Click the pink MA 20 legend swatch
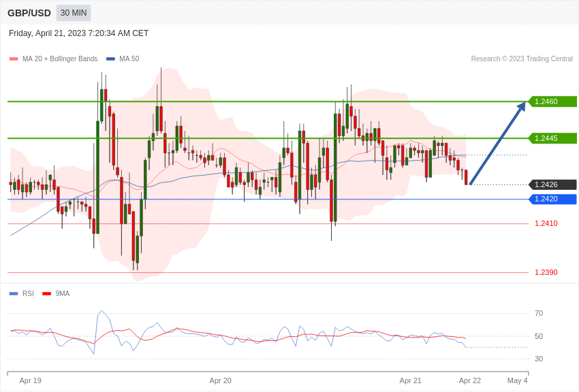 point(14,59)
